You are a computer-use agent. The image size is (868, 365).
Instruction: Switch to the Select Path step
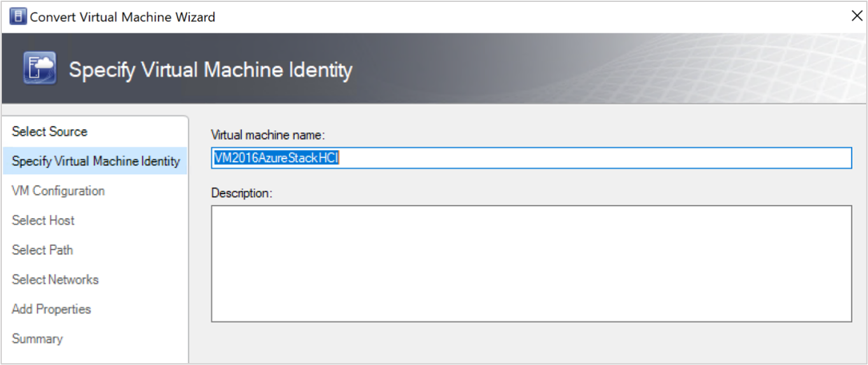42,250
